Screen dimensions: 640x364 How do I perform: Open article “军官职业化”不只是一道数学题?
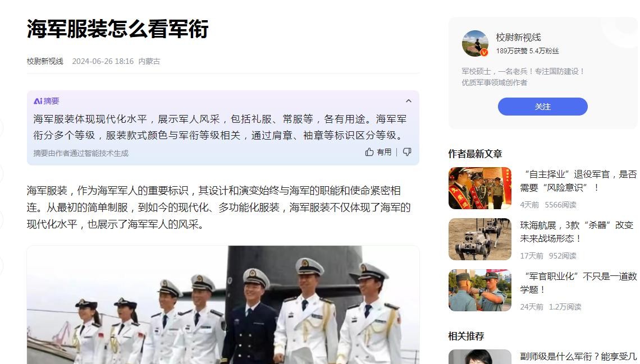(578, 283)
